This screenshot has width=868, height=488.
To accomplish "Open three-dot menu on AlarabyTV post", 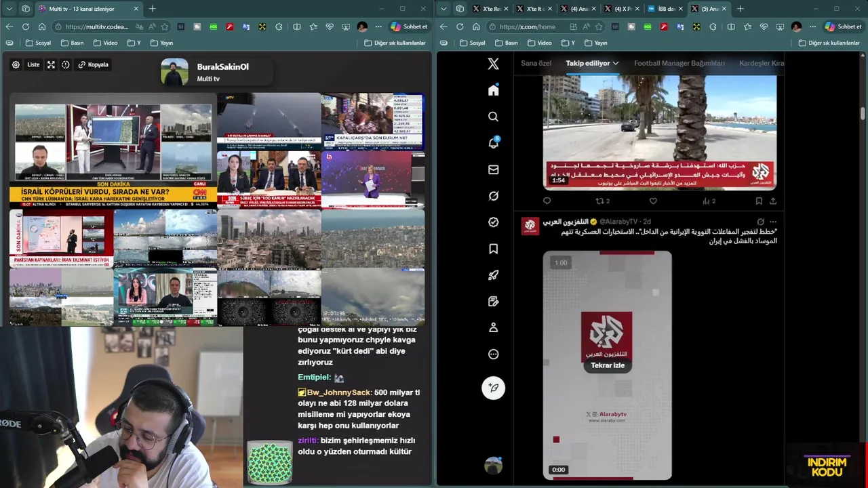I will pyautogui.click(x=773, y=222).
